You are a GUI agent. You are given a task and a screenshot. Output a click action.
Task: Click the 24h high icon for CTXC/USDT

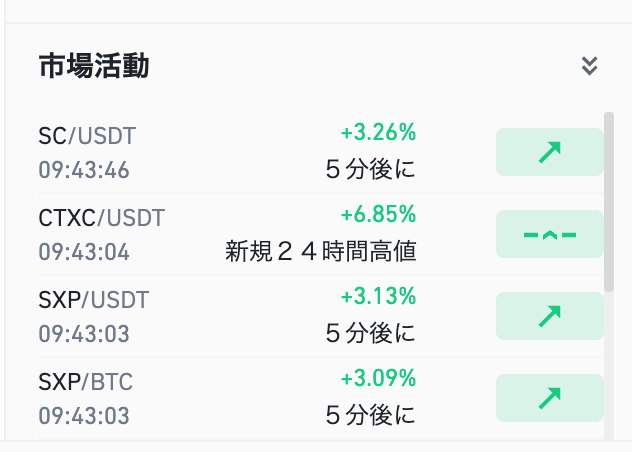(x=550, y=234)
